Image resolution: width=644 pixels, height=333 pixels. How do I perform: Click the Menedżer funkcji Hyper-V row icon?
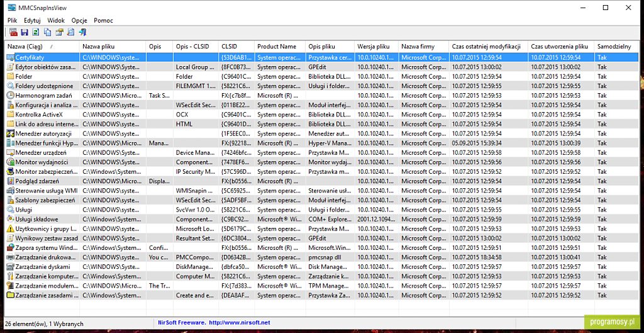[x=10, y=143]
